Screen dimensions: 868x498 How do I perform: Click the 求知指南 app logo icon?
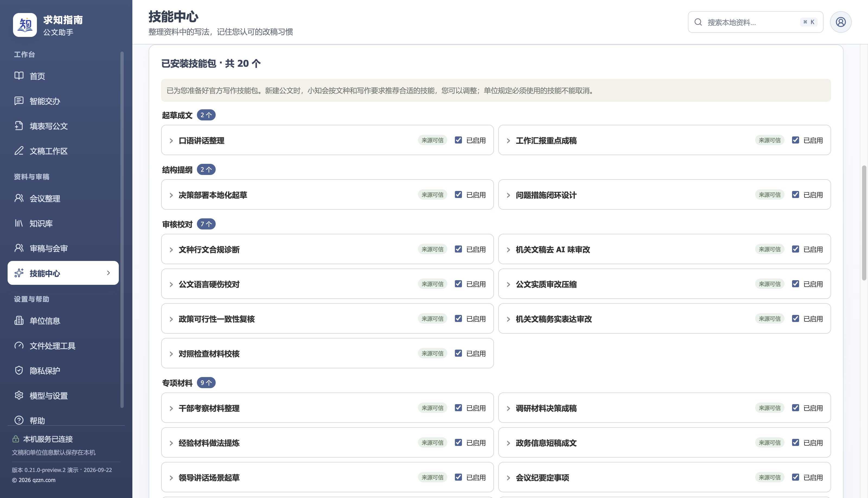point(25,25)
